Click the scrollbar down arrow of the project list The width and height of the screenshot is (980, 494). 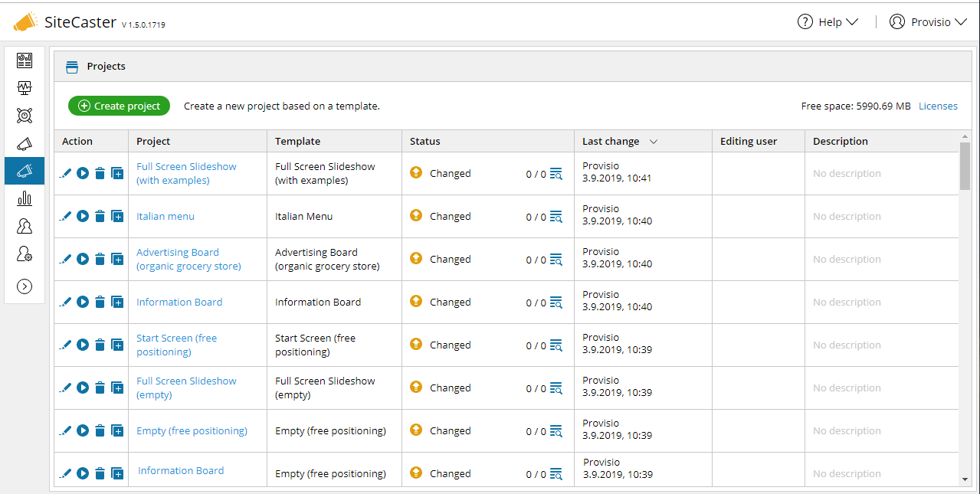click(965, 479)
